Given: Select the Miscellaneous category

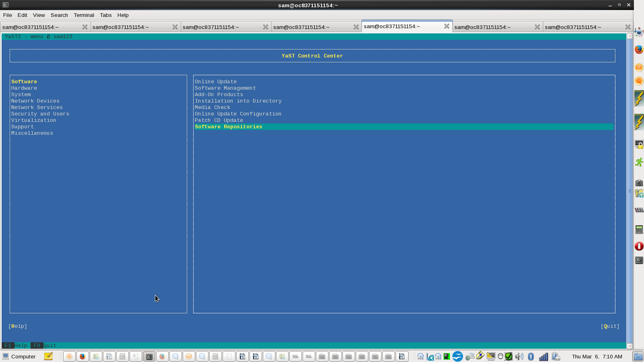Looking at the screenshot, I should tap(32, 133).
